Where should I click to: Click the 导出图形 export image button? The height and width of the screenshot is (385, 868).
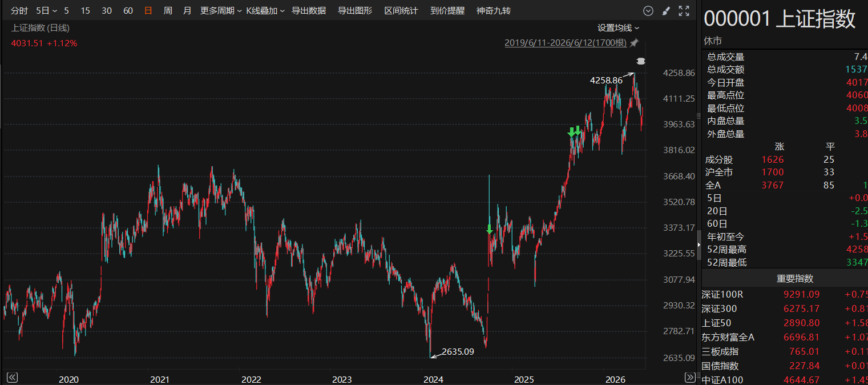[x=355, y=11]
